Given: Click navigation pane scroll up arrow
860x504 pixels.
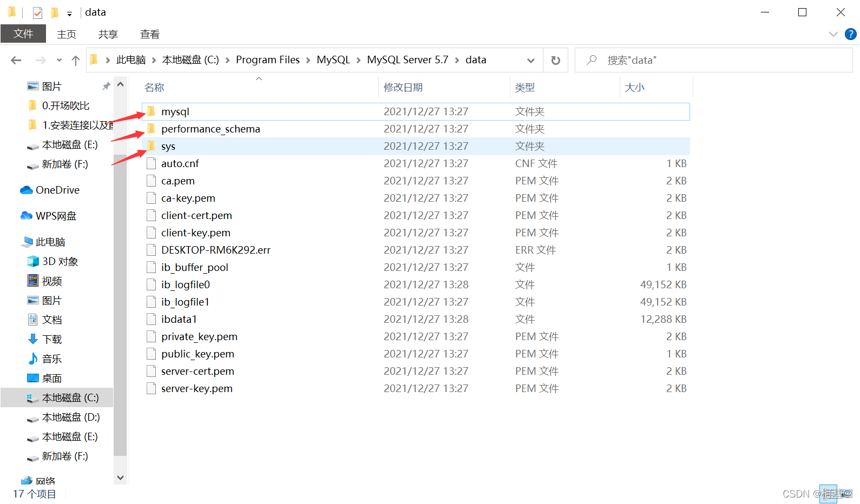Looking at the screenshot, I should (120, 84).
